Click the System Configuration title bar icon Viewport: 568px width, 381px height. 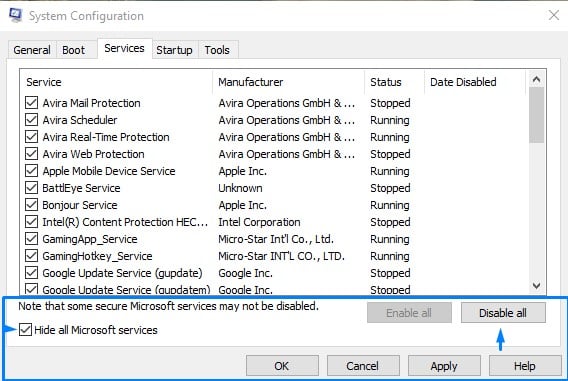pyautogui.click(x=15, y=15)
